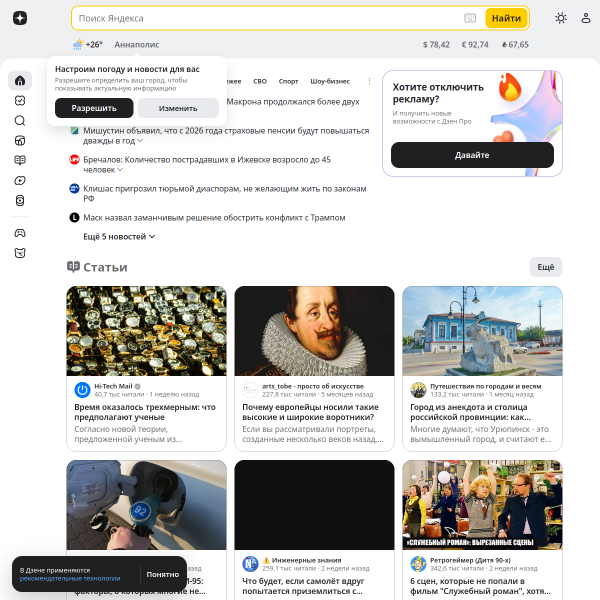The width and height of the screenshot is (600, 600).
Task: Click the on-screen keyboard icon in search
Action: click(x=470, y=18)
